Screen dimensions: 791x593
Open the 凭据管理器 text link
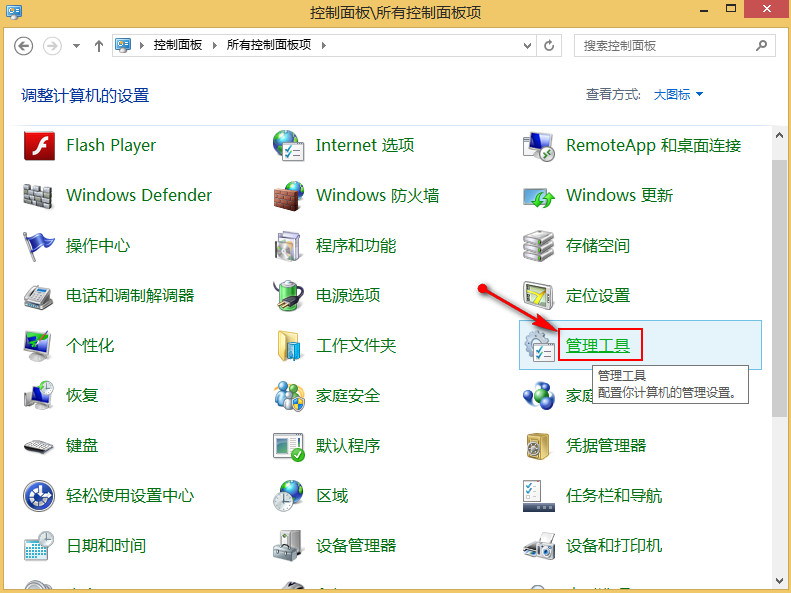[606, 445]
